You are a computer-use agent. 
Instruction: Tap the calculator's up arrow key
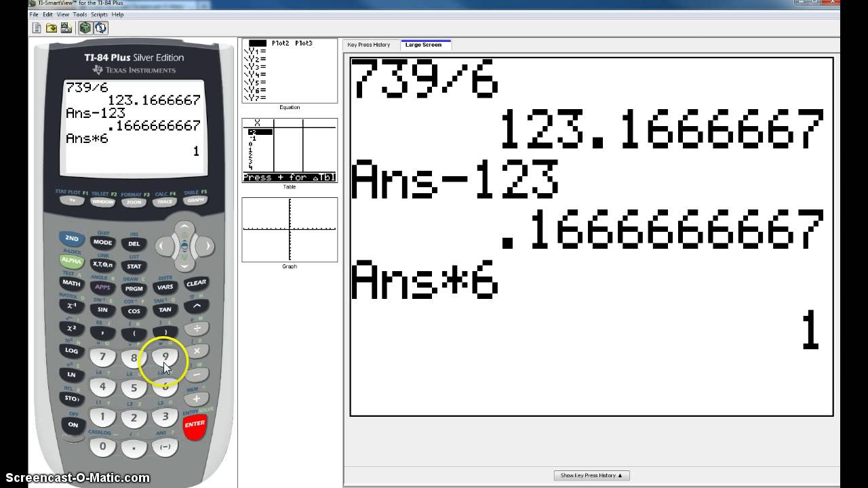click(184, 229)
